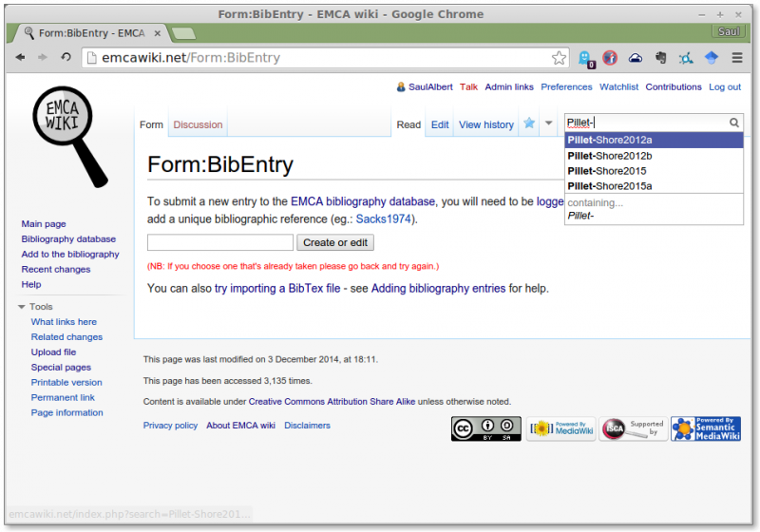Click the browser forward arrow
760x532 pixels.
[x=43, y=57]
